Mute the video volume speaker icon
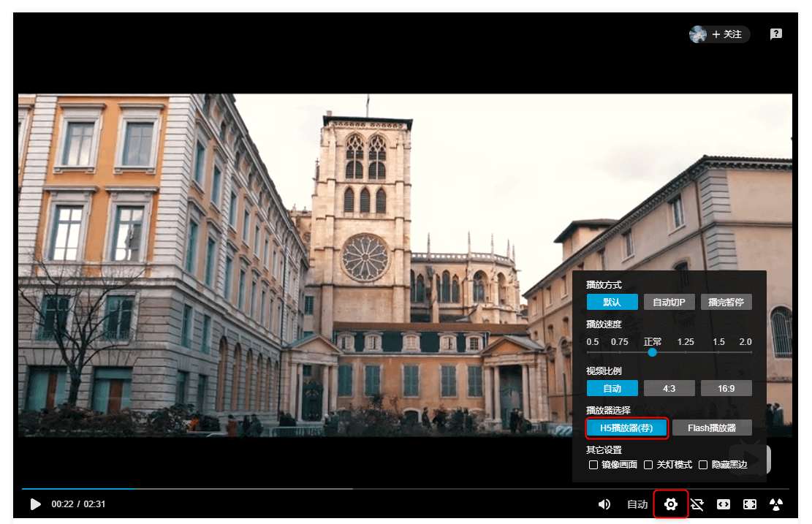812x524 pixels. [x=604, y=504]
